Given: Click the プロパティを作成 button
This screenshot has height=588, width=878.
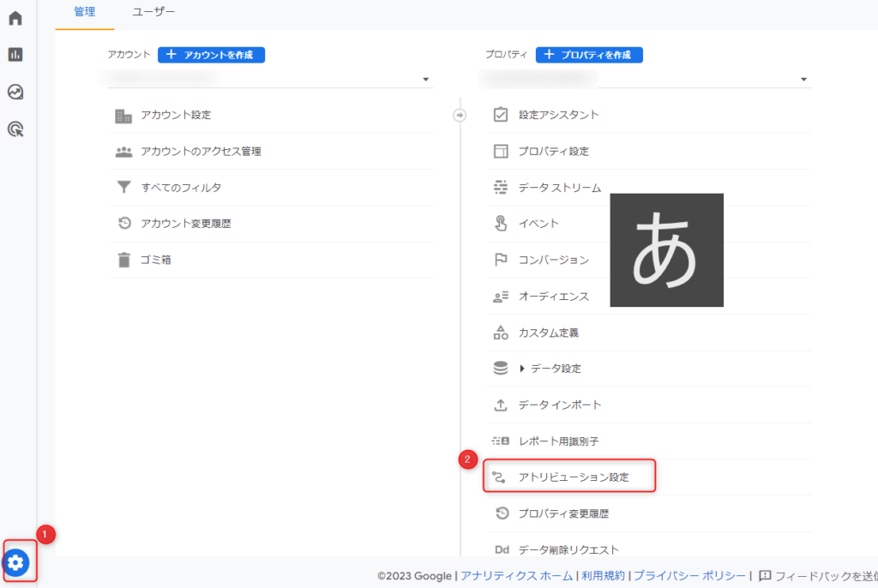Looking at the screenshot, I should (589, 55).
